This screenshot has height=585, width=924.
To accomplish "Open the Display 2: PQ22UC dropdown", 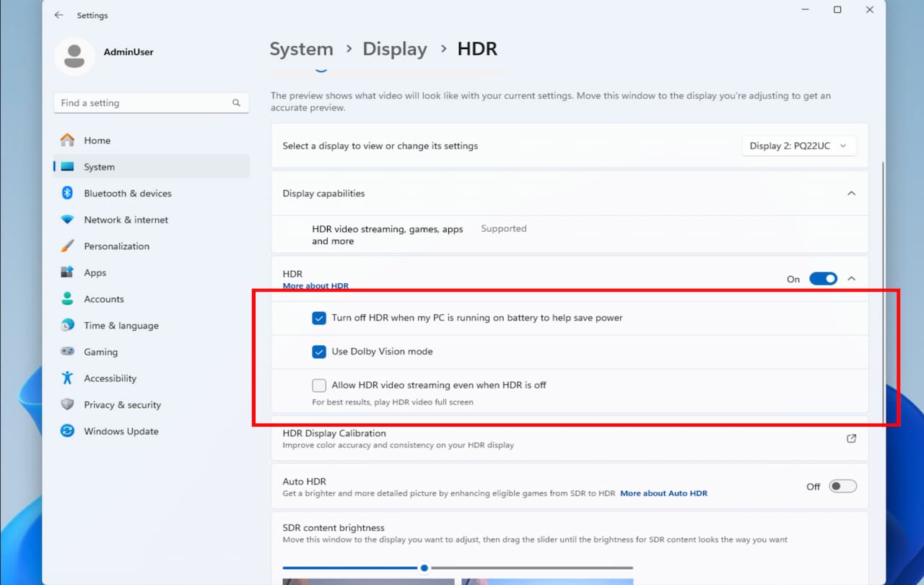I will (x=798, y=146).
